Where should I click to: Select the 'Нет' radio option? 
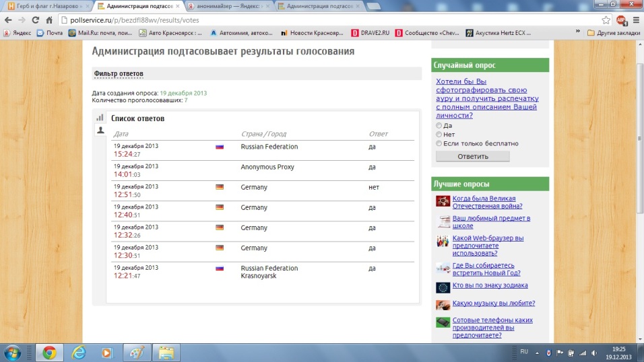click(439, 134)
